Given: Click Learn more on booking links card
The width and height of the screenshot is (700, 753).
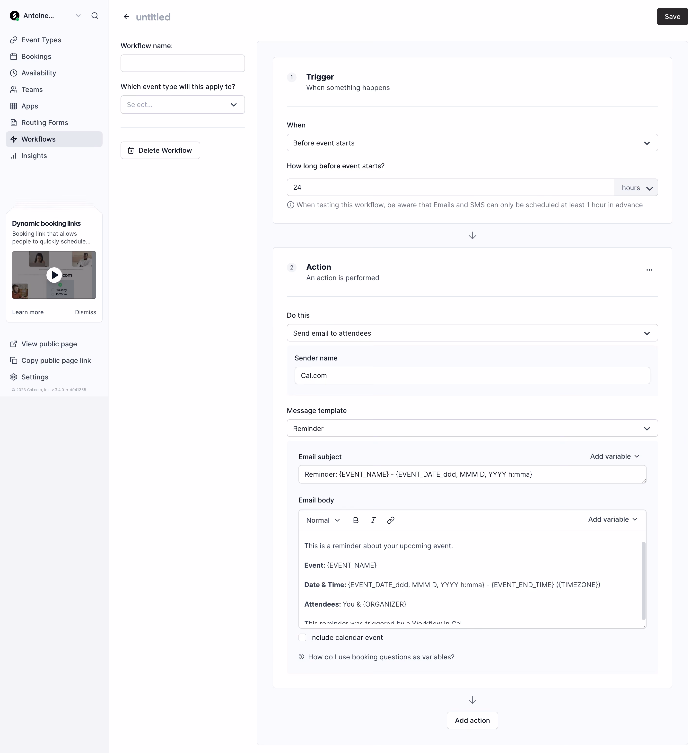Looking at the screenshot, I should coord(28,312).
